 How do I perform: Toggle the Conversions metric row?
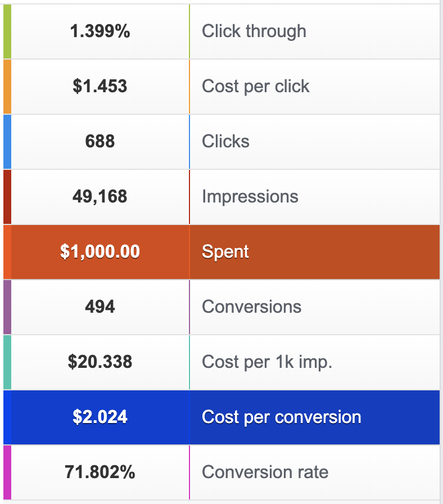click(x=221, y=307)
